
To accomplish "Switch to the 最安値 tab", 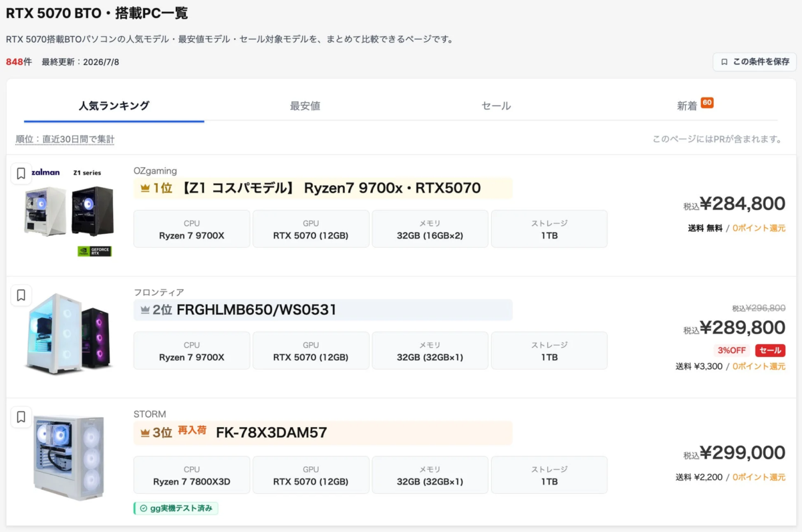I will (305, 106).
